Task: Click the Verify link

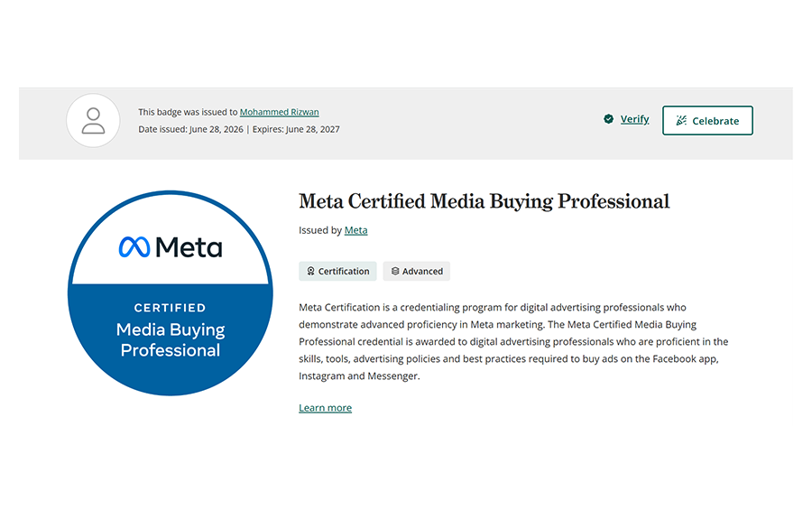Action: [634, 119]
